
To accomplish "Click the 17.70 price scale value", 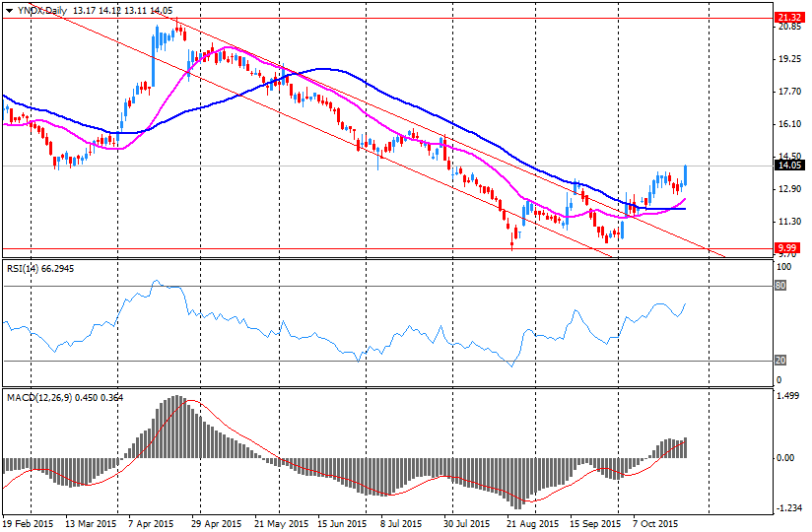I will click(790, 92).
